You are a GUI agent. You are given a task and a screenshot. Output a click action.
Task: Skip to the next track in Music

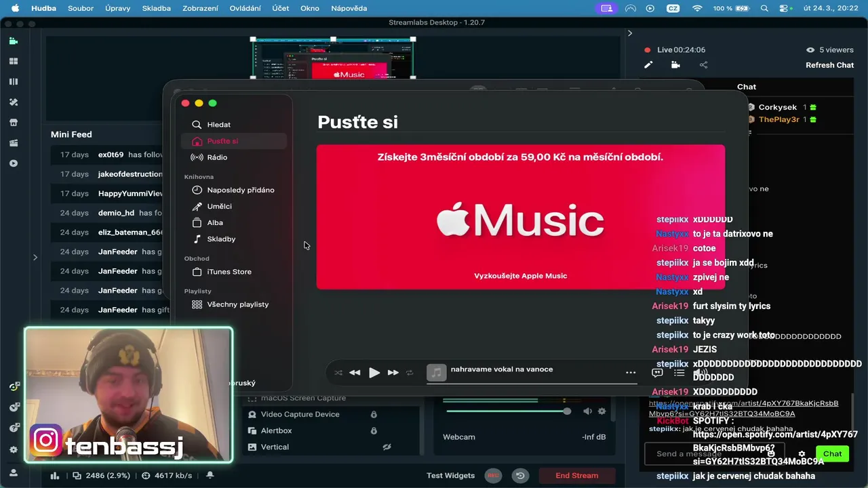point(393,373)
